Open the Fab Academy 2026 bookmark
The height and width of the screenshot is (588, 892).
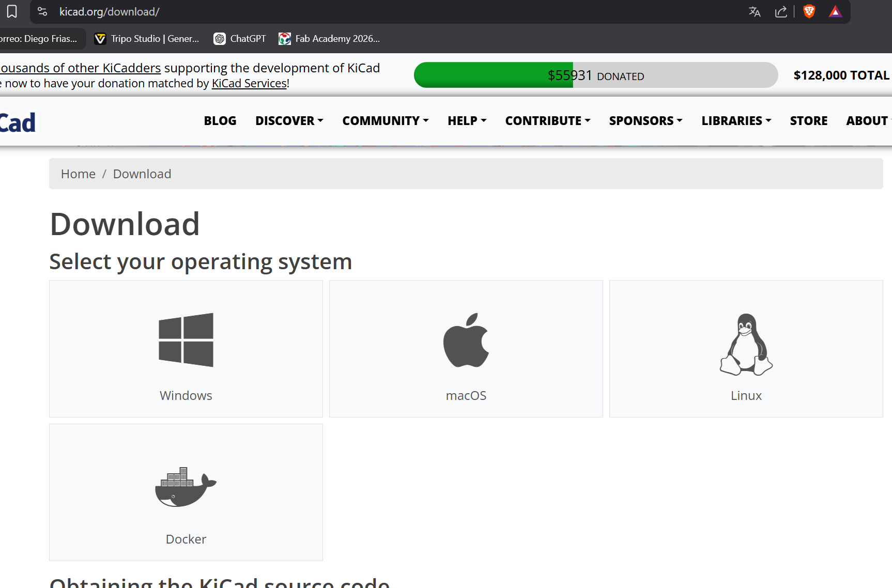click(329, 39)
